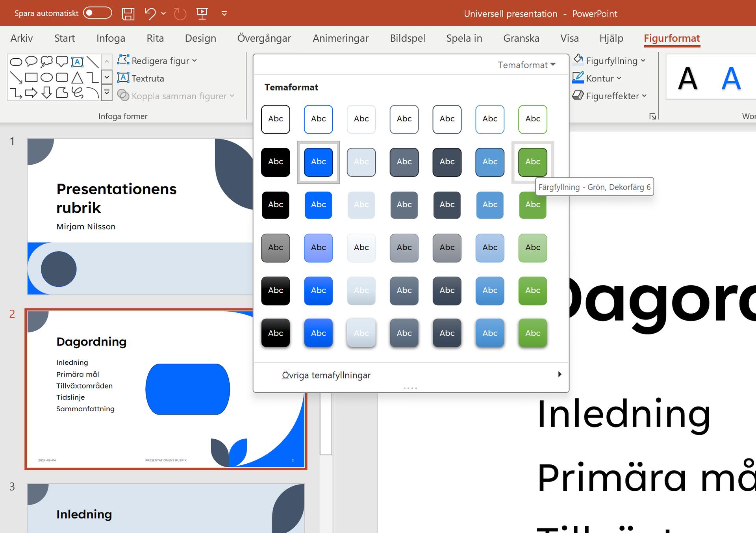Open Övriga temafyllningar

pos(326,375)
